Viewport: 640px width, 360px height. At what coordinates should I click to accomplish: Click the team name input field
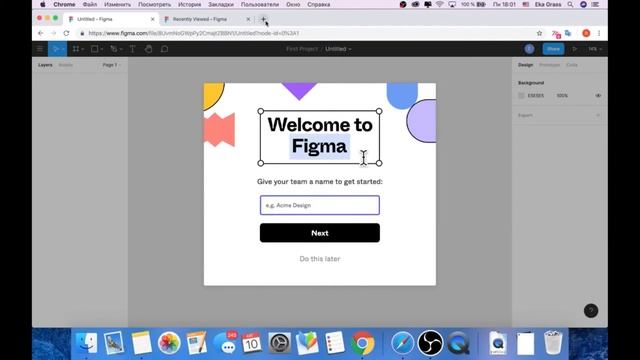[x=320, y=205]
